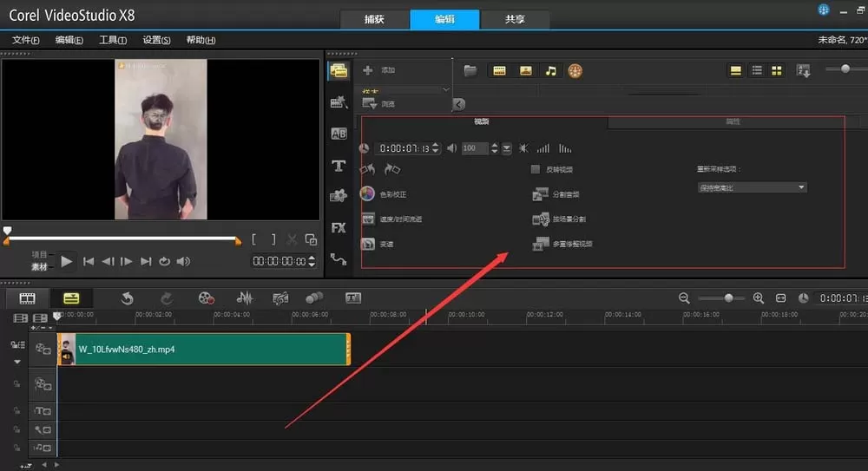Mute the clip audio in options panel

point(523,148)
